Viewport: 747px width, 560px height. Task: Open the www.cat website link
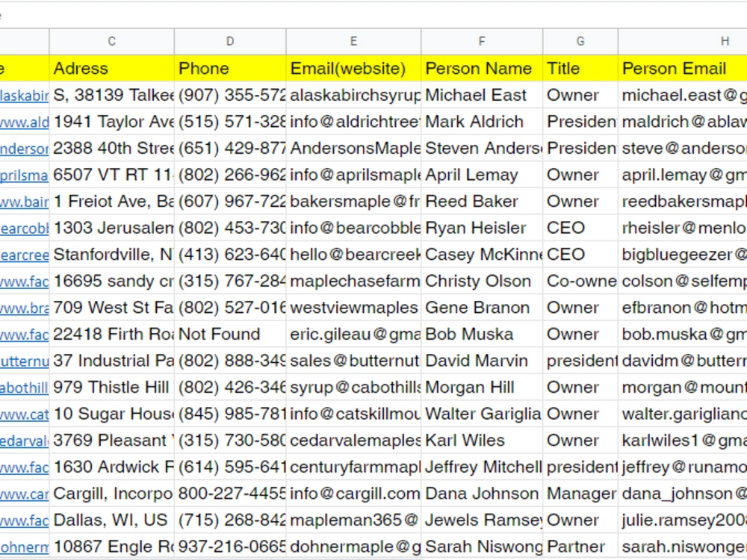24,414
